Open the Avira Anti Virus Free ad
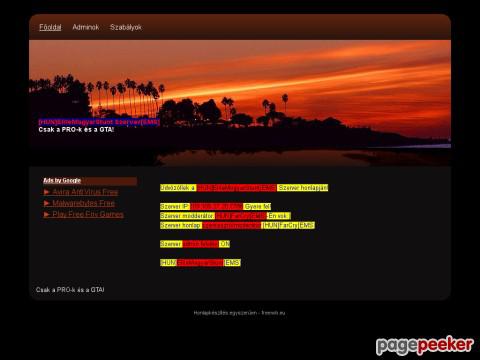This screenshot has height=360, width=480. 85,192
